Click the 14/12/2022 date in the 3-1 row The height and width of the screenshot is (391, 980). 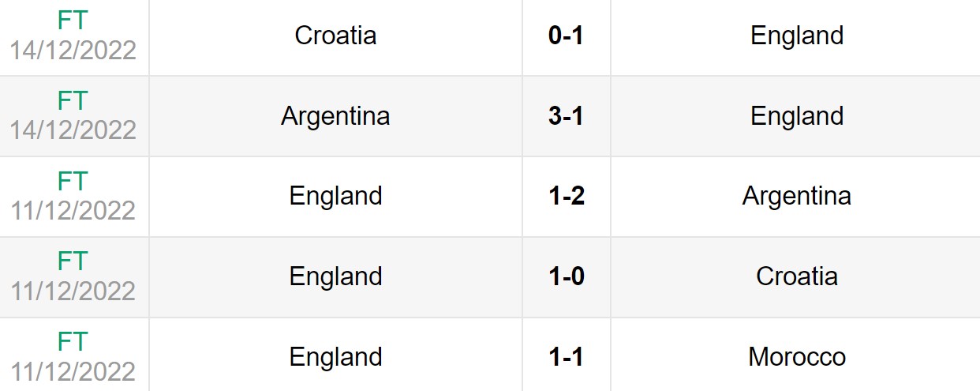pos(73,130)
